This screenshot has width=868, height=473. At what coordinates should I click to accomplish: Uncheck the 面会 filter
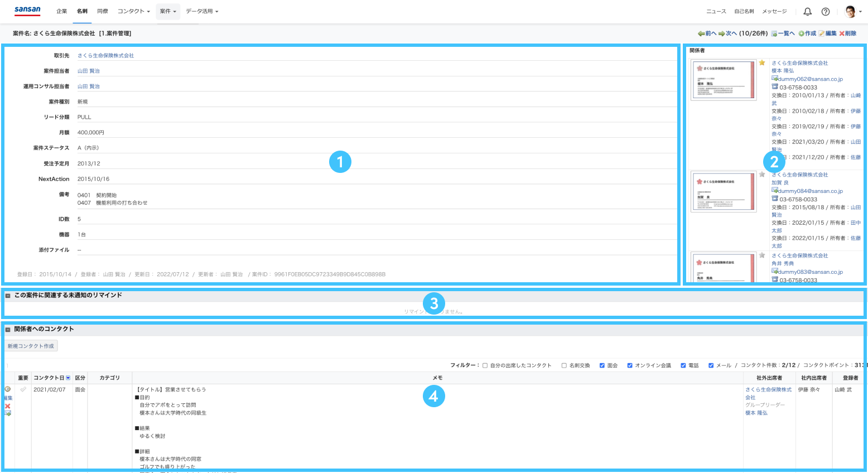[602, 365]
